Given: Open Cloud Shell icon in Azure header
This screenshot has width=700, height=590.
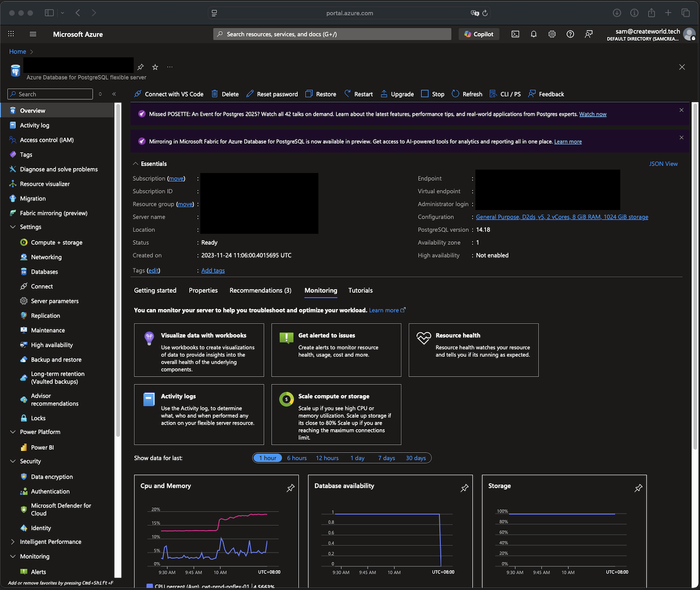Looking at the screenshot, I should 515,34.
